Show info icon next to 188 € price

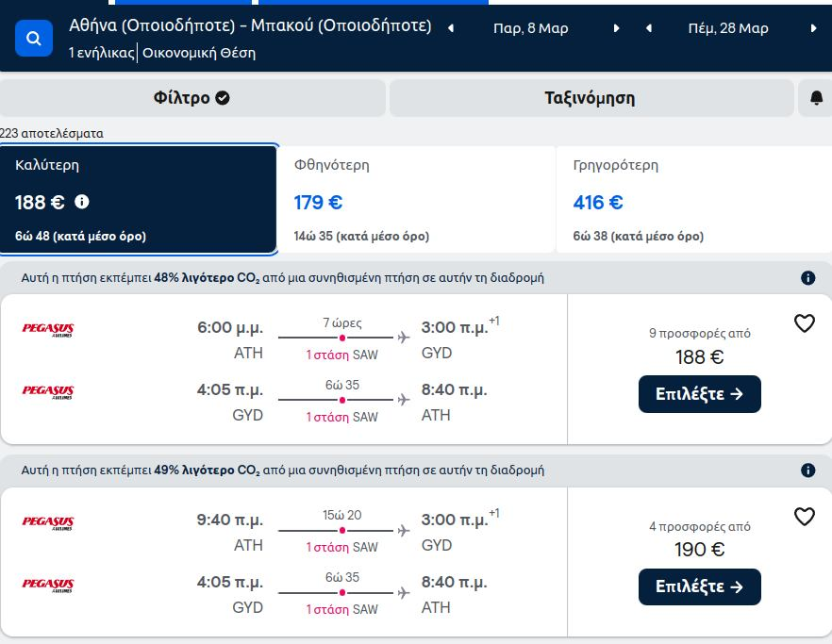point(82,202)
